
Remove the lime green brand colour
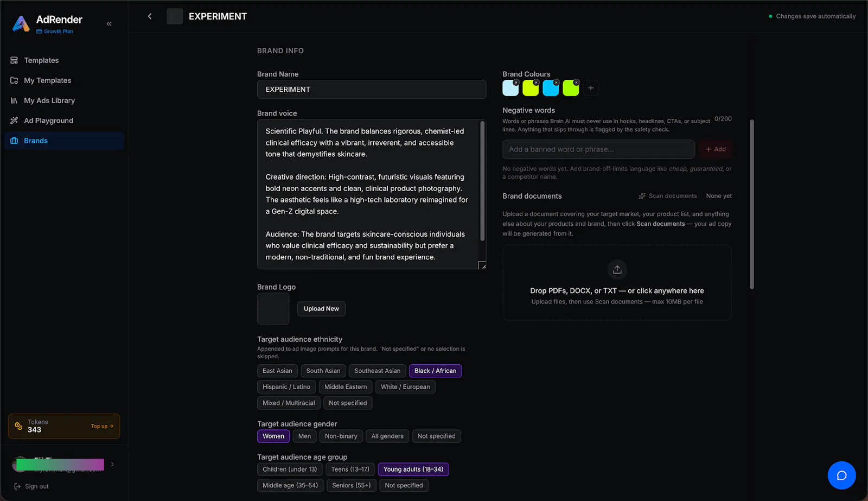(577, 83)
